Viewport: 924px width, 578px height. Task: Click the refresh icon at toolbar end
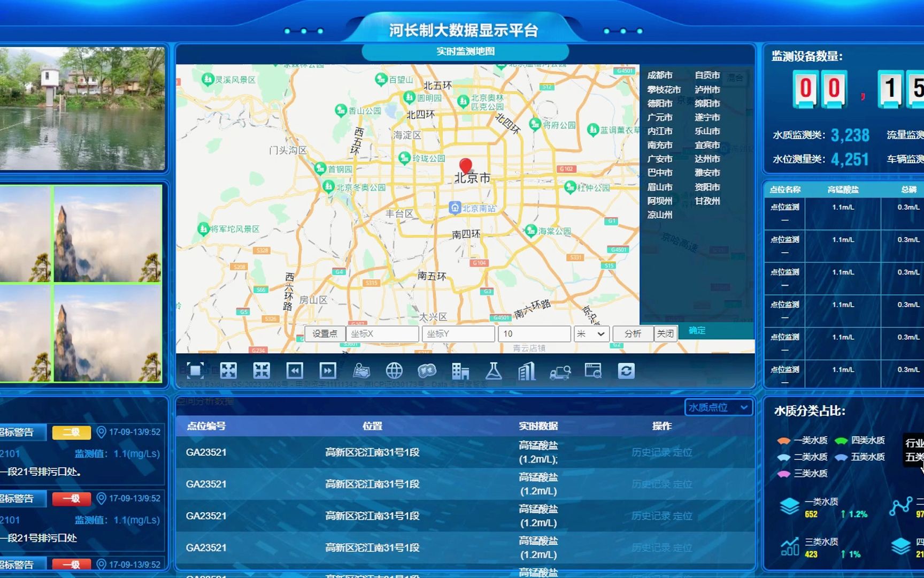(626, 370)
